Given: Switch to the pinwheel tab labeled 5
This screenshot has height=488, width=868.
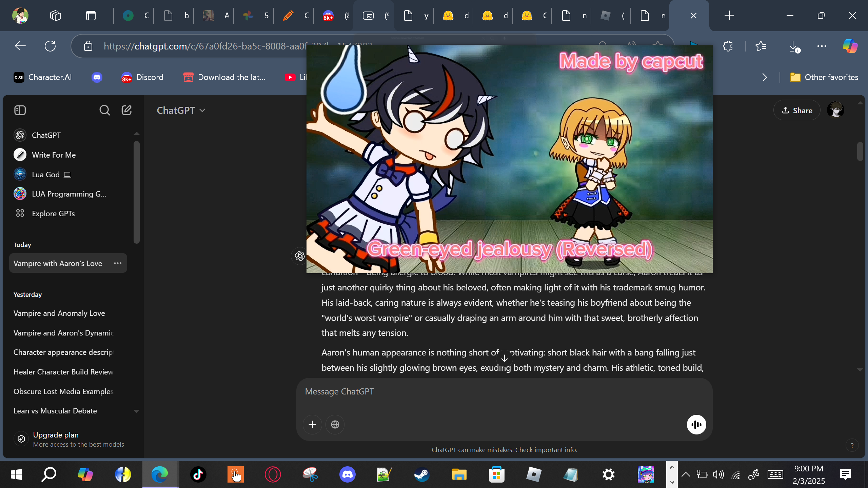Looking at the screenshot, I should pos(255,16).
